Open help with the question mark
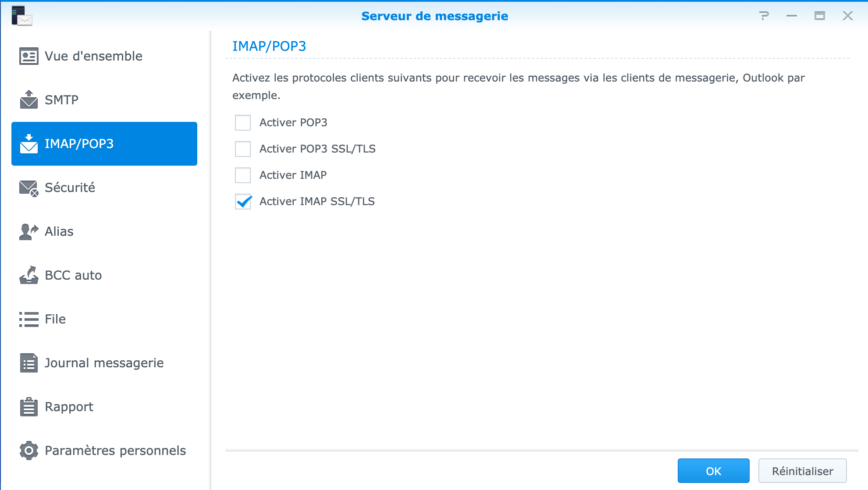The width and height of the screenshot is (868, 490). click(764, 16)
